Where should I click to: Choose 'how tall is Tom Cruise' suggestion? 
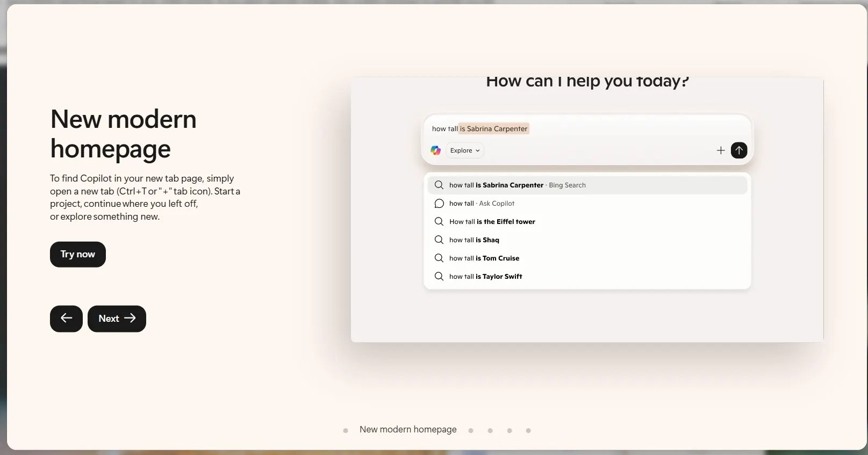pyautogui.click(x=484, y=258)
